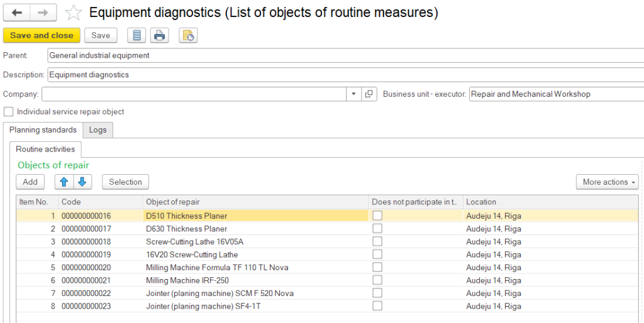Click the back navigation arrow
The width and height of the screenshot is (644, 323).
pyautogui.click(x=17, y=13)
